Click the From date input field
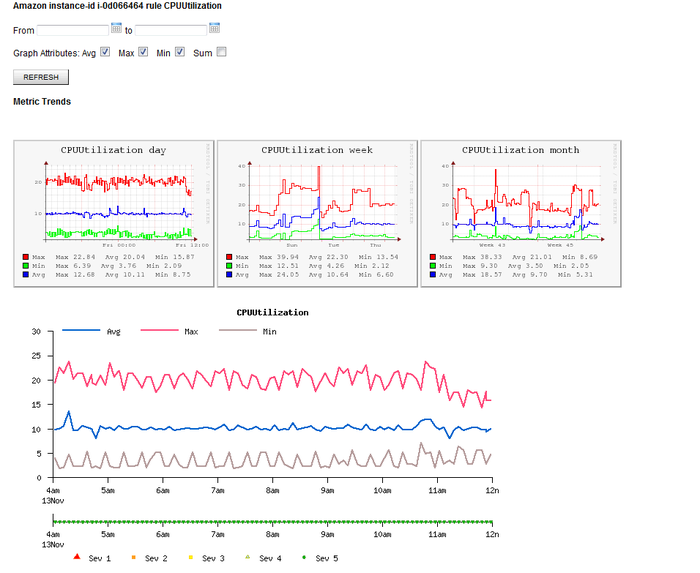The height and width of the screenshot is (573, 700). tap(73, 30)
